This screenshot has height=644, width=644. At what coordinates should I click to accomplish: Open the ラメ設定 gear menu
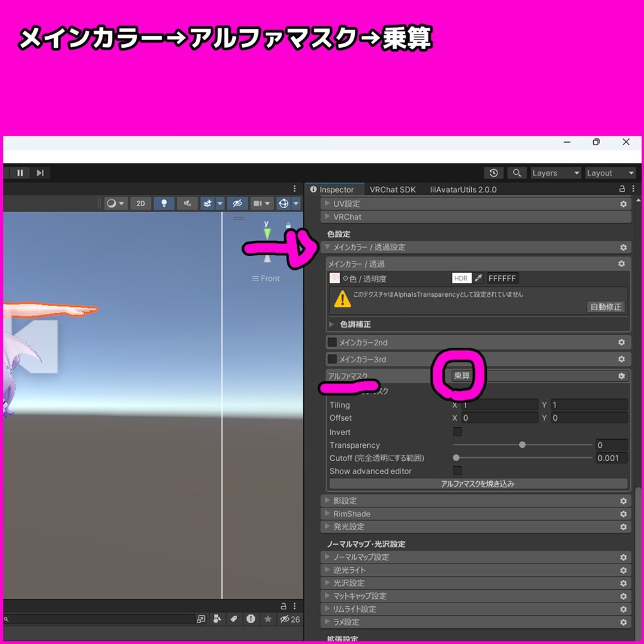point(623,622)
